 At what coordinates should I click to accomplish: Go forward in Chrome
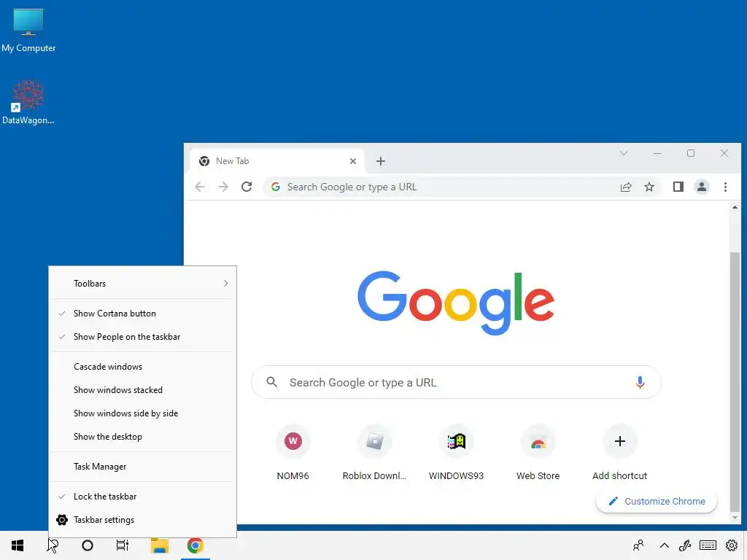(223, 187)
